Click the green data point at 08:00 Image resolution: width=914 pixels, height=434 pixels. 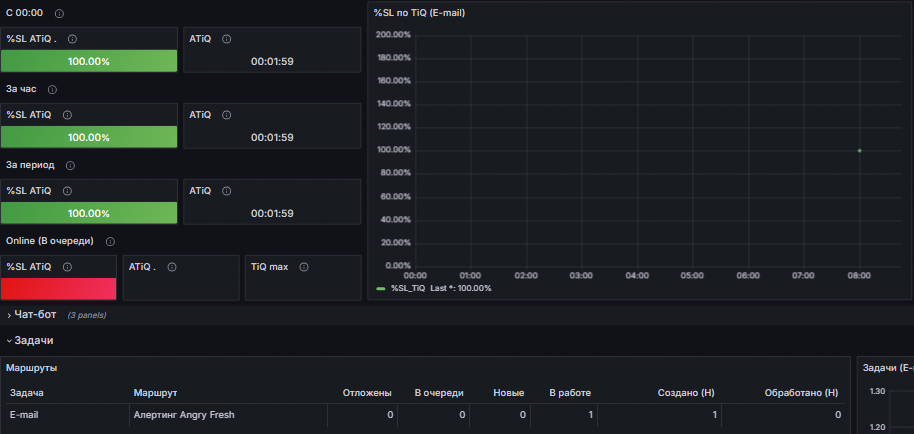(859, 151)
